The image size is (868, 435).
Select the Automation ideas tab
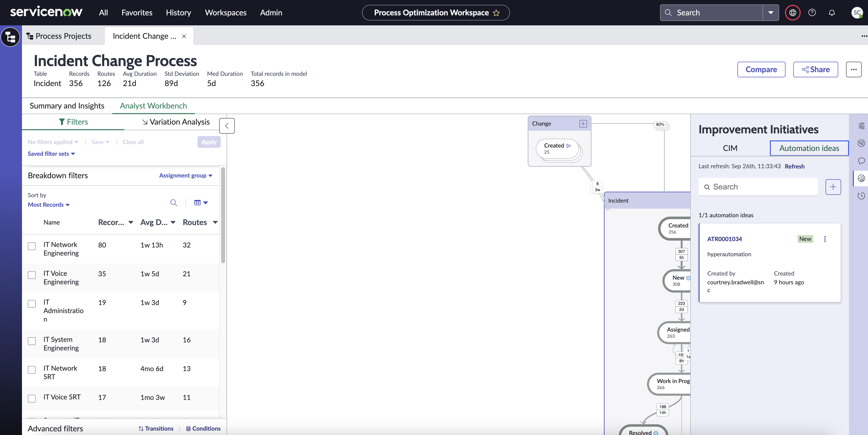click(x=809, y=148)
